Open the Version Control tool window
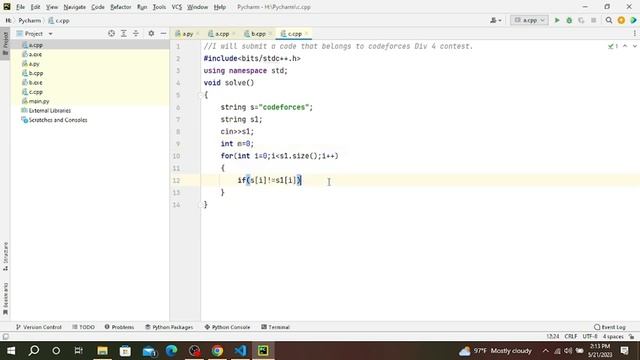 click(x=38, y=327)
